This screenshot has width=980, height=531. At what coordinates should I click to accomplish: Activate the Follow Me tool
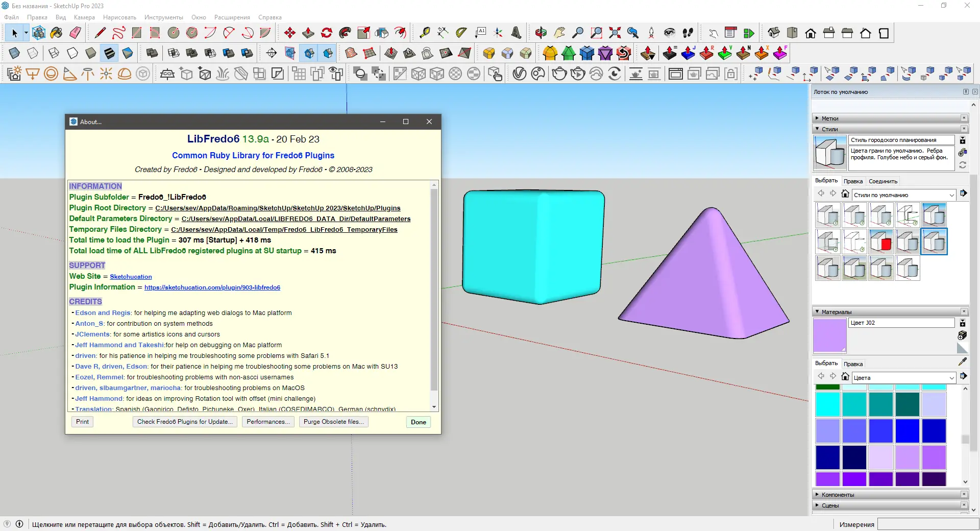345,33
